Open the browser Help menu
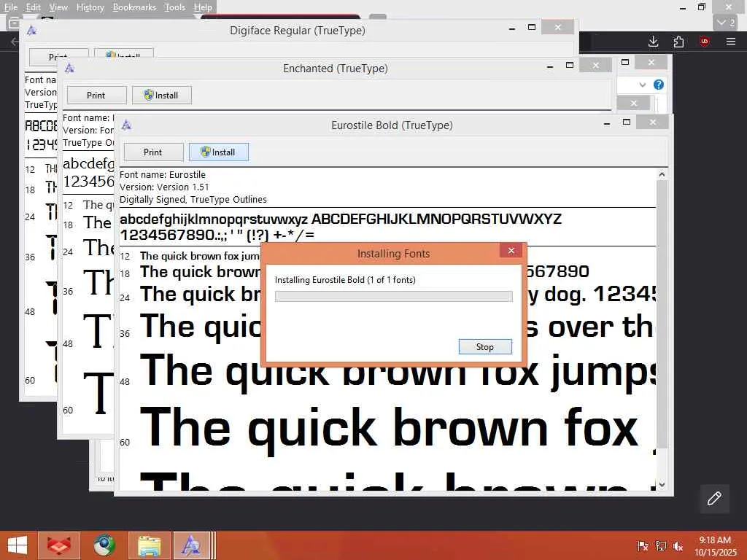 coord(203,7)
